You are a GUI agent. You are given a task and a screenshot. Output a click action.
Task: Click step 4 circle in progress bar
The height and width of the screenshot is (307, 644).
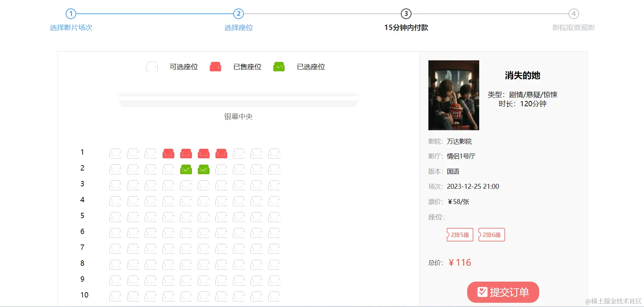[574, 14]
